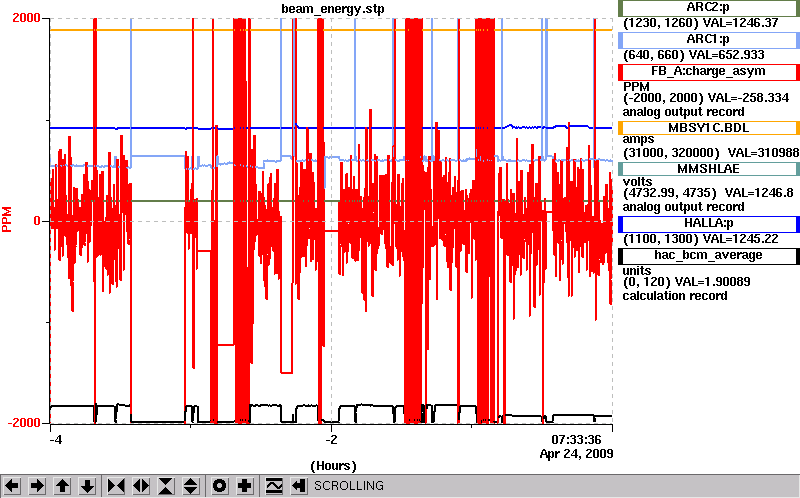Pan the plot right with the right arrow
Viewport: 800px width, 498px height.
click(37, 486)
